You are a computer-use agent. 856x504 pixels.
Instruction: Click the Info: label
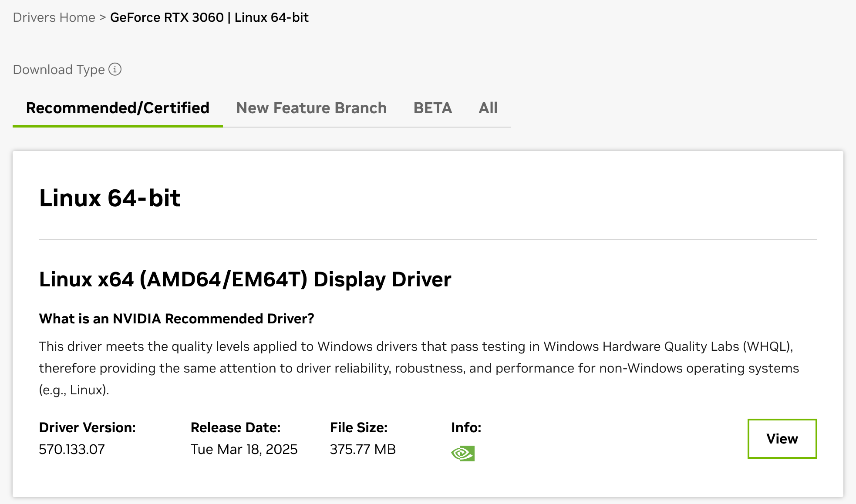466,427
